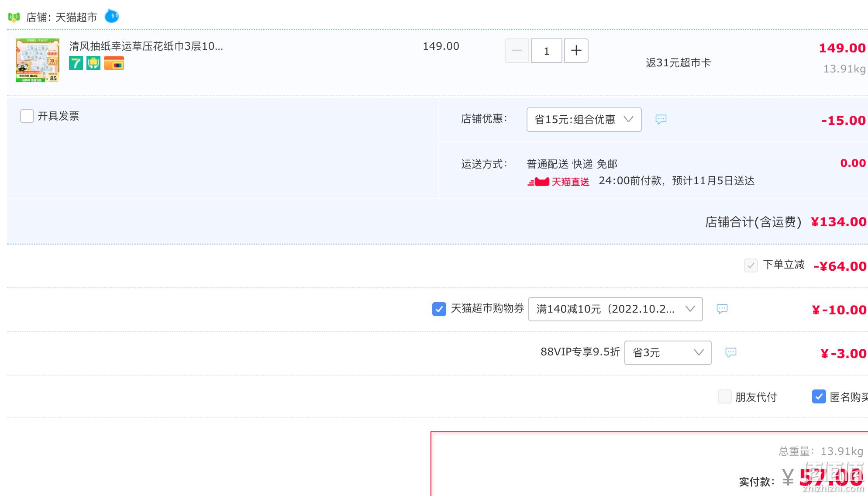
Task: Open Wangwang chat blue droplet icon
Action: (x=112, y=16)
